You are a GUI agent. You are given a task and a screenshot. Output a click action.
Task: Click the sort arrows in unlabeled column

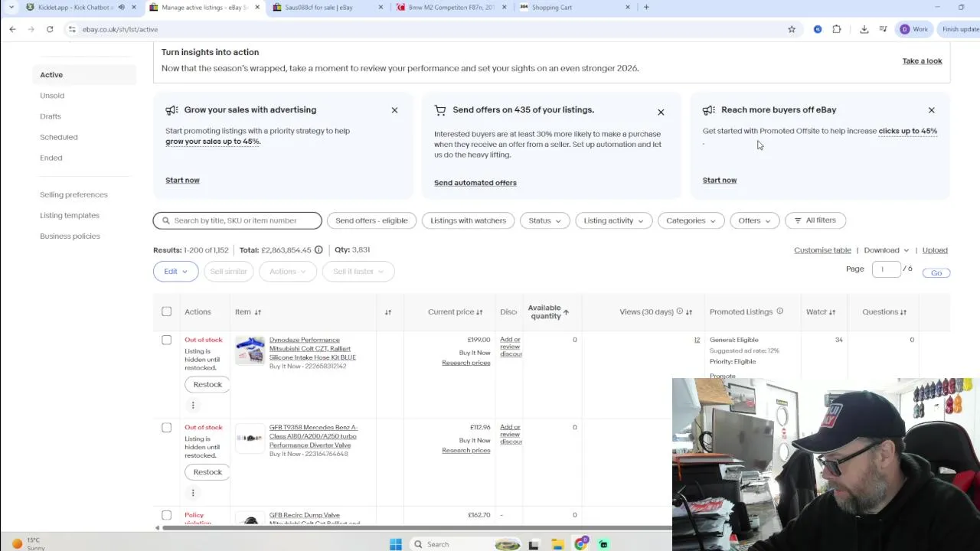pyautogui.click(x=387, y=312)
